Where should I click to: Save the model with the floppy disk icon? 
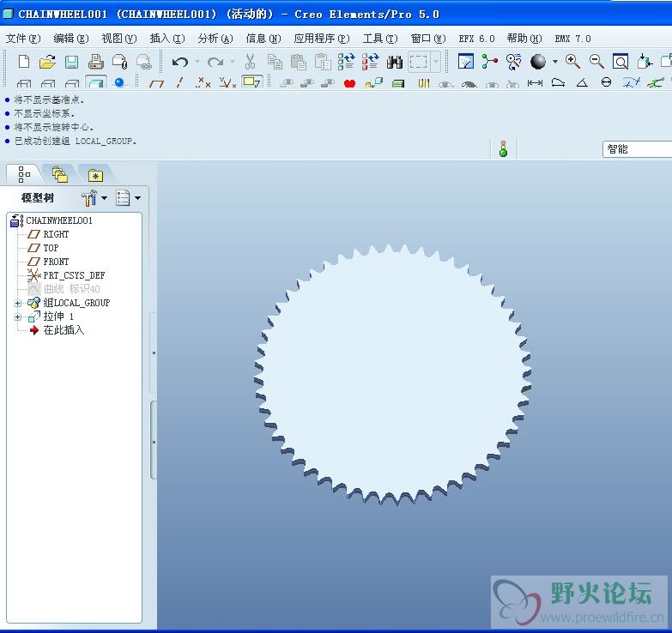click(x=71, y=62)
